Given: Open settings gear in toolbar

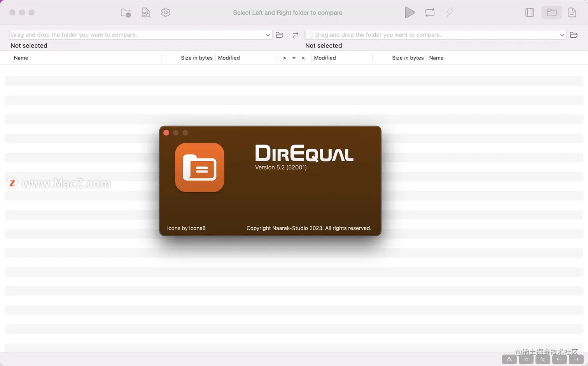Looking at the screenshot, I should coord(166,12).
